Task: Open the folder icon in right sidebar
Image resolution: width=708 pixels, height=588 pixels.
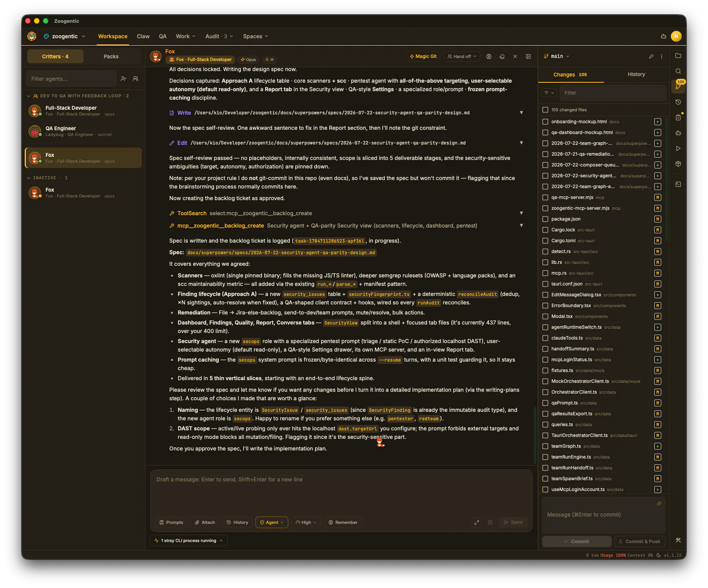Action: click(x=678, y=56)
